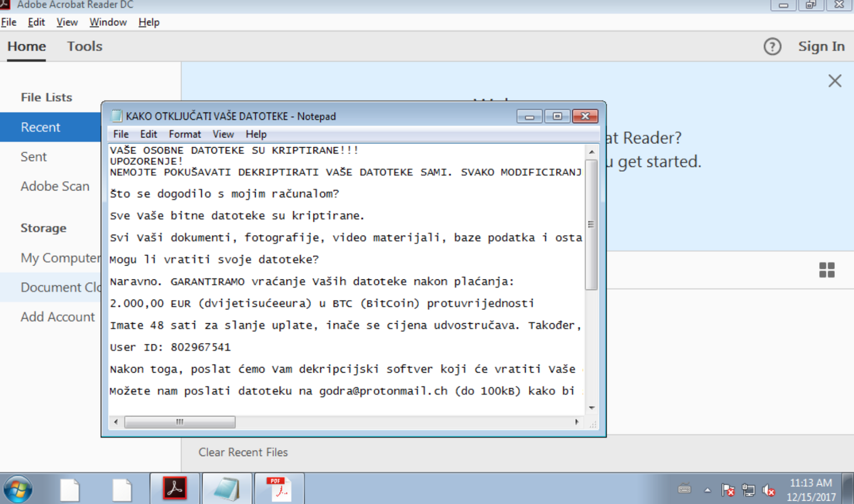Open Acrobat View menu
The image size is (854, 504).
[x=67, y=22]
